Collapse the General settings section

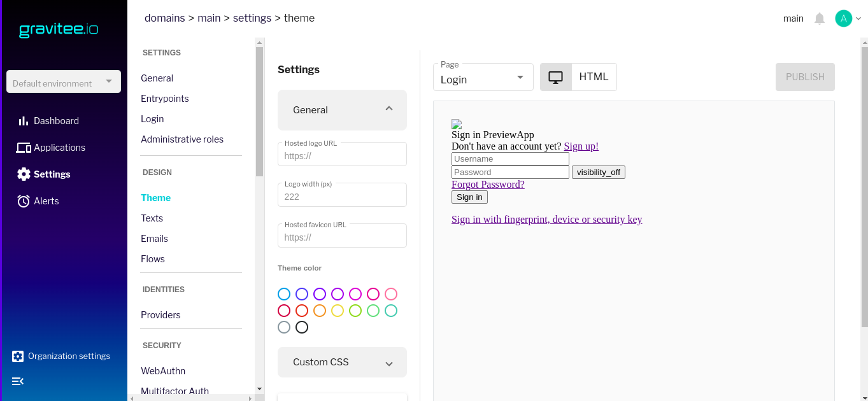click(388, 109)
